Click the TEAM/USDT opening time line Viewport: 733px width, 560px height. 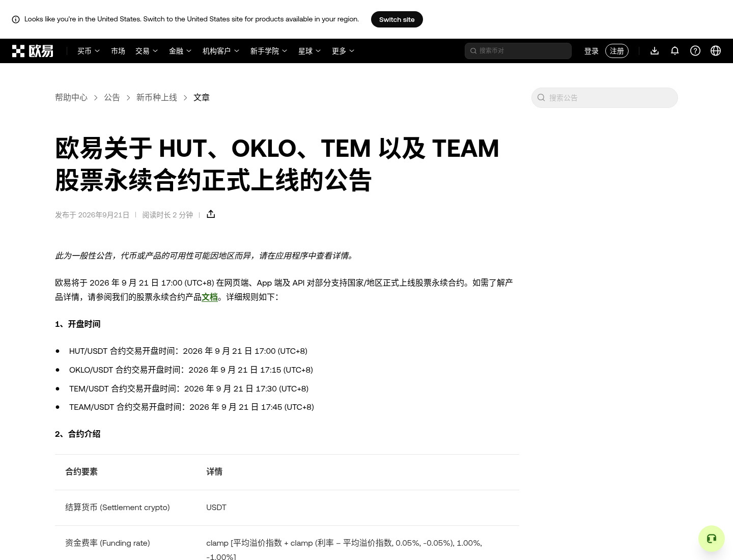point(191,407)
